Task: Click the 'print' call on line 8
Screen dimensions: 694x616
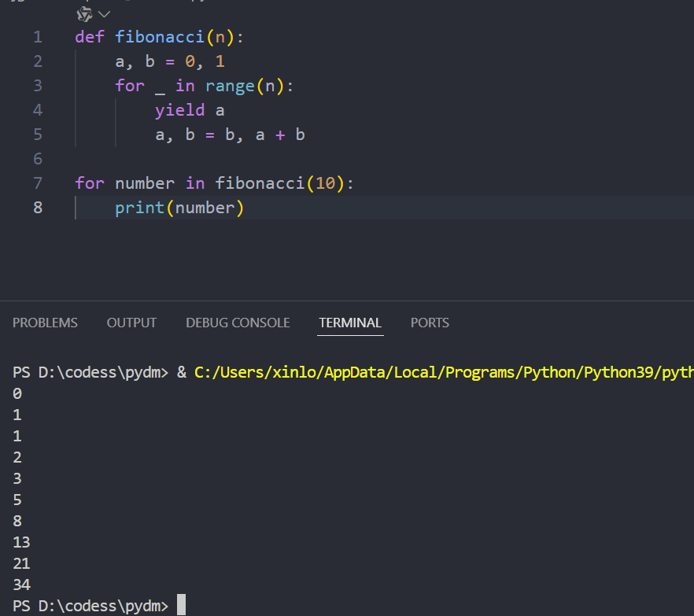Action: [139, 208]
